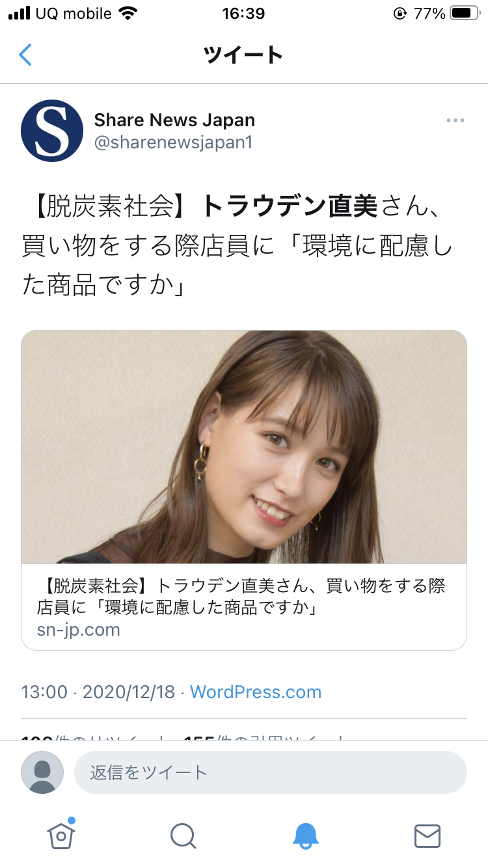Tap the 返信をツイート reply field
This screenshot has height=868, width=488.
pyautogui.click(x=271, y=772)
